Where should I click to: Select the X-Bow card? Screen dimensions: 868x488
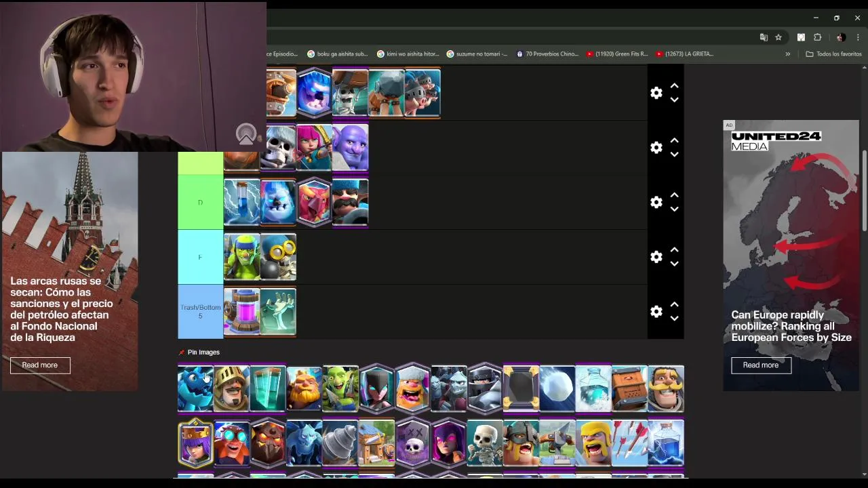(557, 443)
